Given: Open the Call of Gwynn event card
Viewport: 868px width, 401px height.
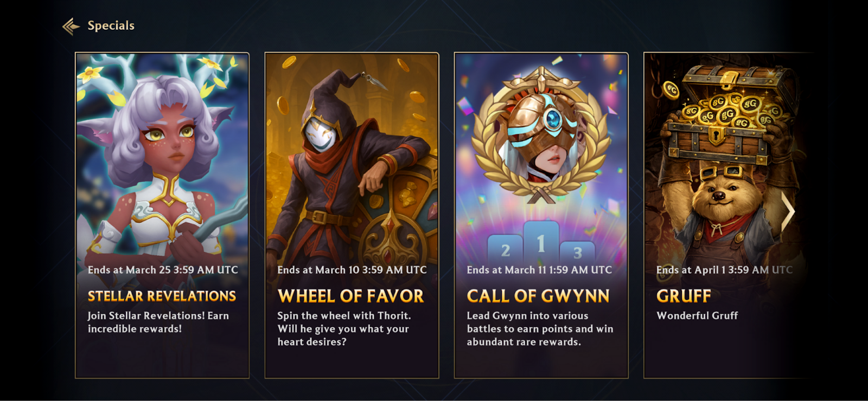Looking at the screenshot, I should point(541,215).
